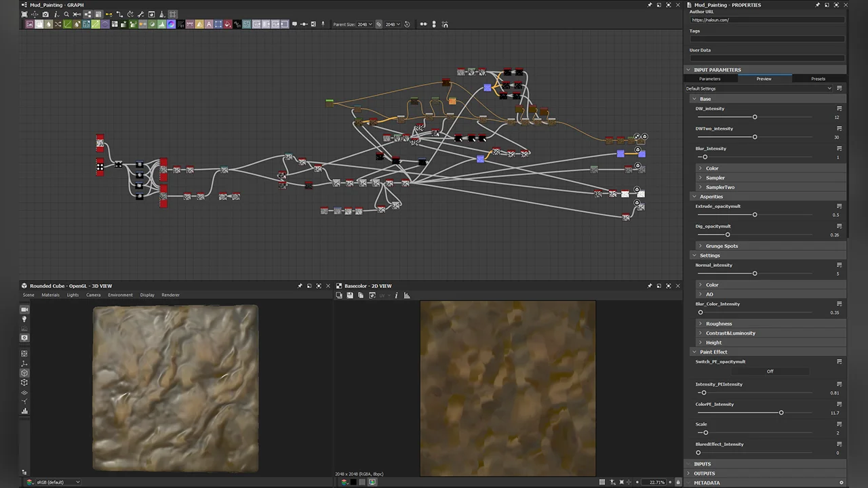Click the ColorPE_Intensity slider handle
Screen dimensions: 868x488
pyautogui.click(x=781, y=412)
